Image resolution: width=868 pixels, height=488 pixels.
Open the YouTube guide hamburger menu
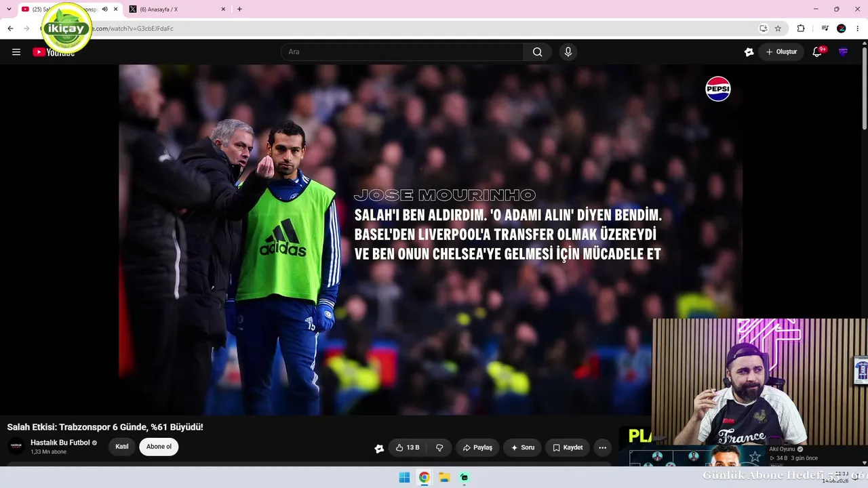(x=16, y=52)
